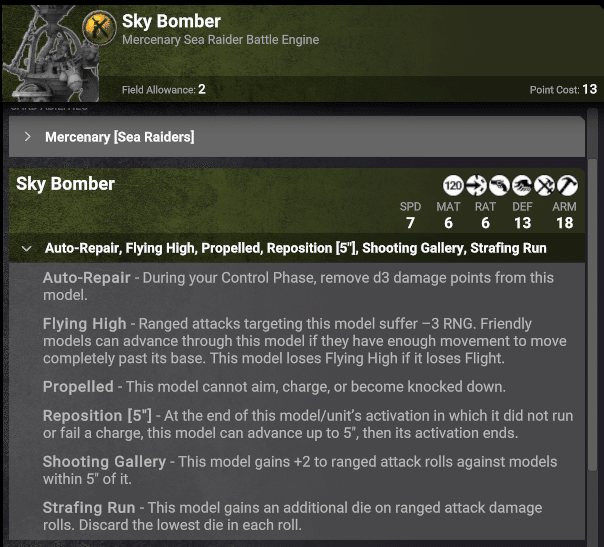Click the ARM stat value 18

(x=564, y=223)
